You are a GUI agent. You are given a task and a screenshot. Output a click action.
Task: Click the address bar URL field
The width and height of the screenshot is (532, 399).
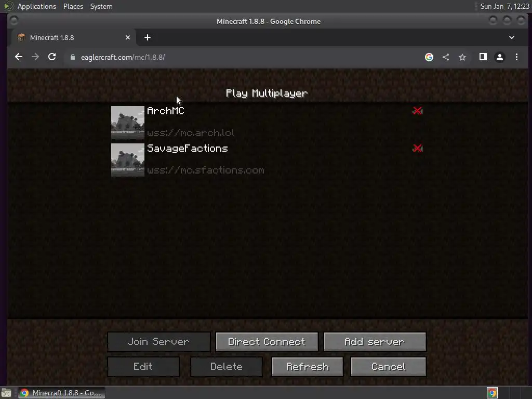244,57
